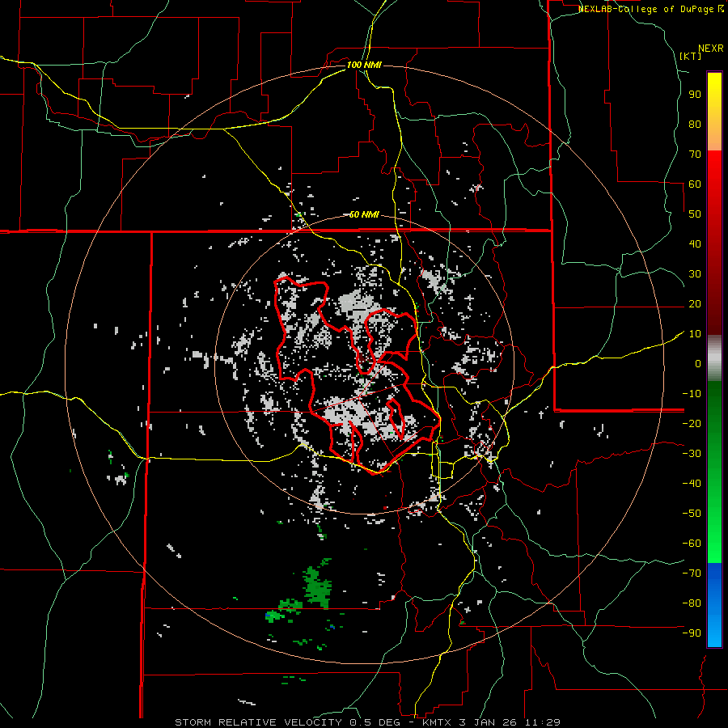Click the 11:29 timestamp in the footer
Viewport: 728px width, 728px height.
click(x=543, y=722)
